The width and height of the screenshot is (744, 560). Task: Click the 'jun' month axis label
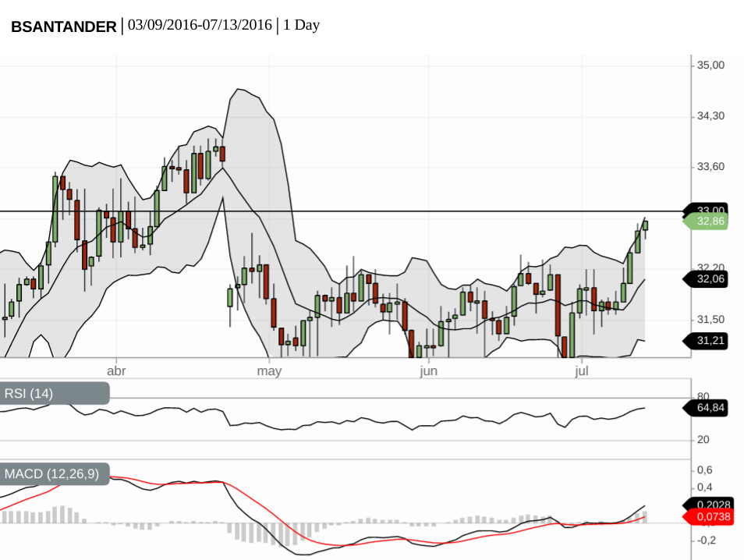coord(428,371)
